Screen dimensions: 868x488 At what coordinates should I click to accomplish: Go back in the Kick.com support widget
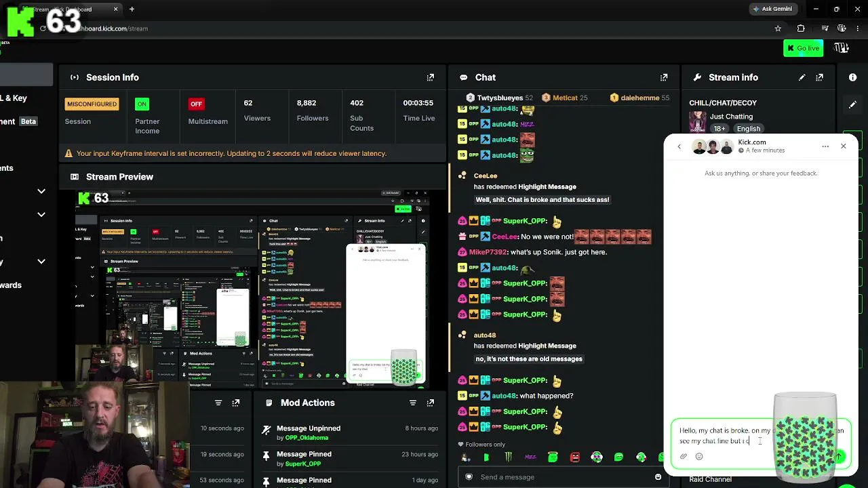pyautogui.click(x=679, y=146)
